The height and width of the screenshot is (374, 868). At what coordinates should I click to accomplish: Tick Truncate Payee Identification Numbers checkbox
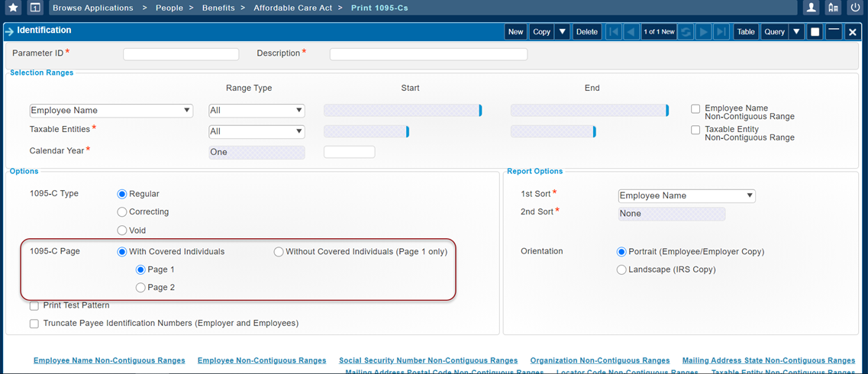click(34, 324)
